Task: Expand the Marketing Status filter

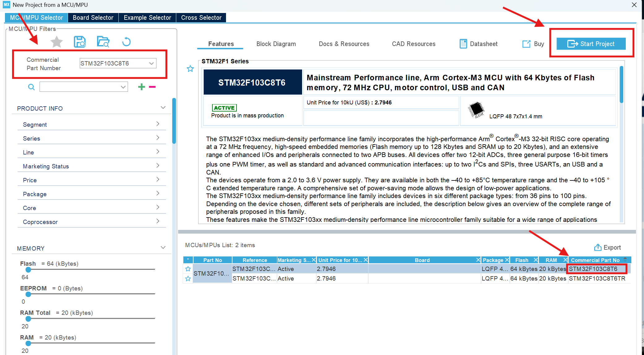Action: 158,166
